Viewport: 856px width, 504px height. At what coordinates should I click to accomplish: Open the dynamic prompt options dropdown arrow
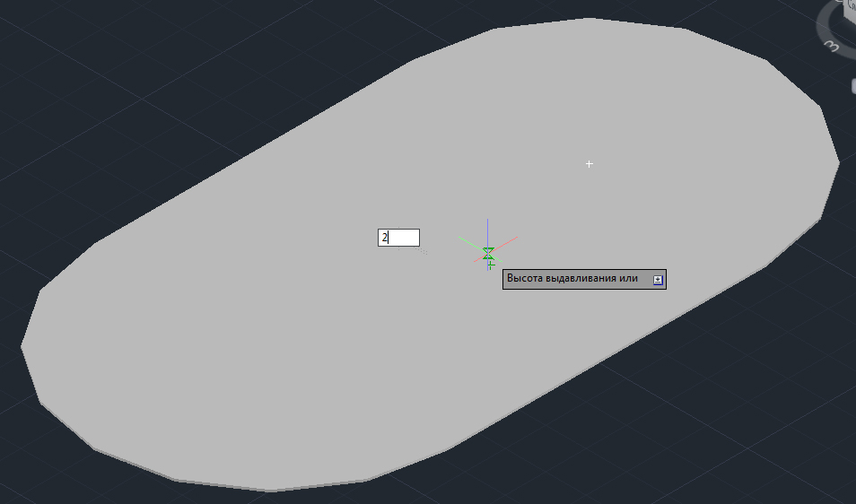pyautogui.click(x=658, y=280)
